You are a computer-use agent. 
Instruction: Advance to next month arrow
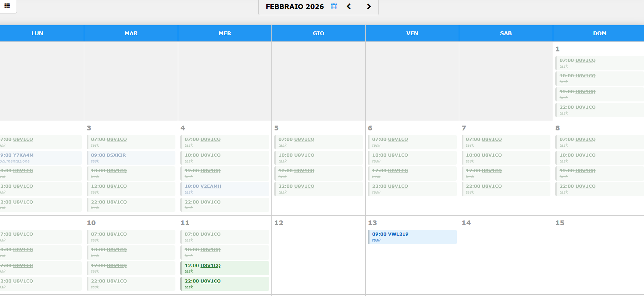click(x=369, y=7)
